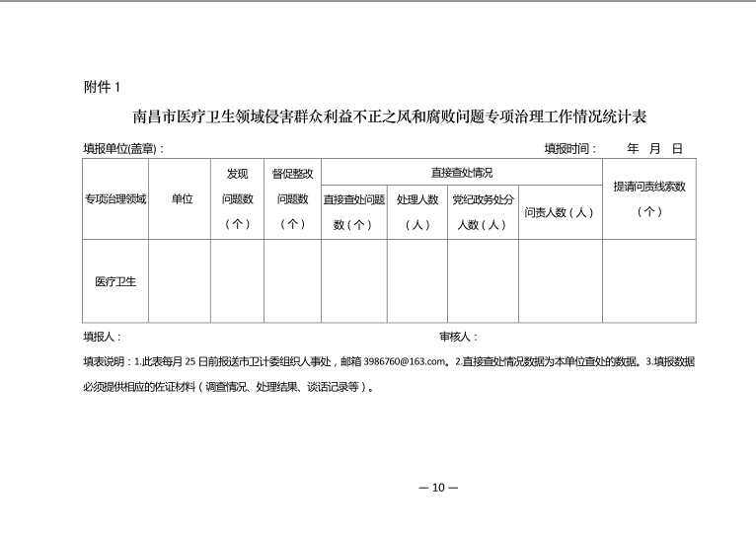
Task: Select the '发现问题数' column header
Action: 237,198
